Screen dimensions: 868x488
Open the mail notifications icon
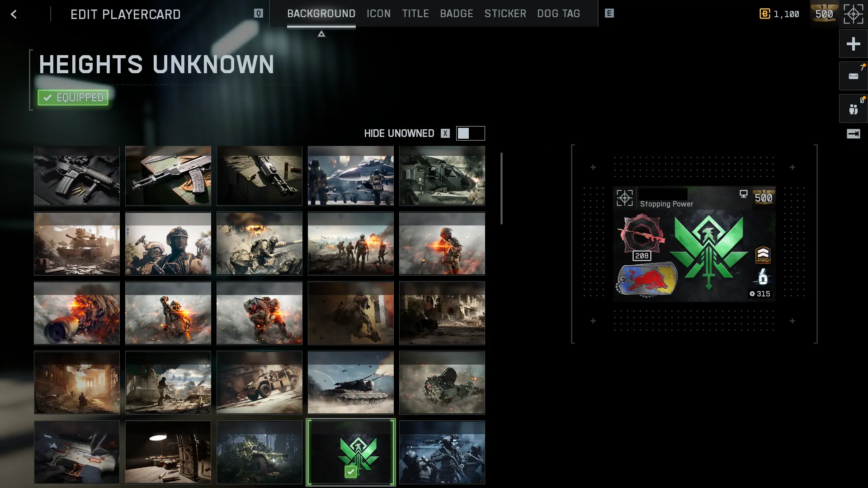pos(853,76)
